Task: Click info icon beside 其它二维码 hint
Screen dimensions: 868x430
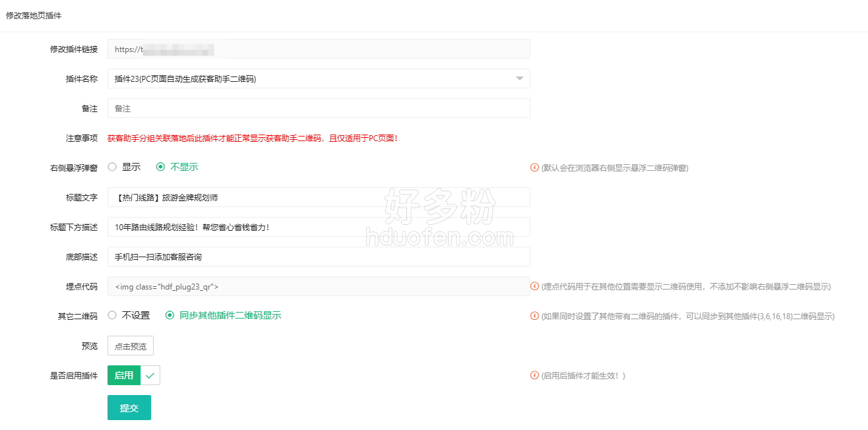Action: tap(534, 316)
